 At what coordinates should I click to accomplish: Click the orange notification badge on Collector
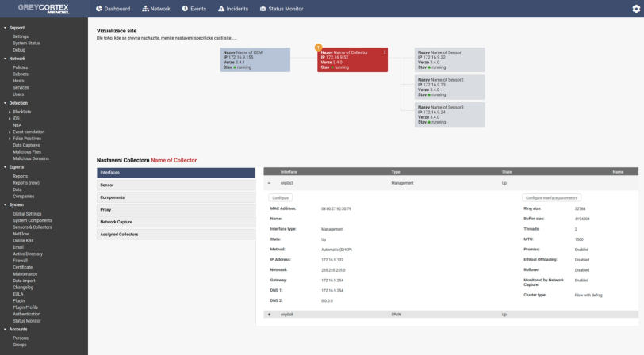318,48
